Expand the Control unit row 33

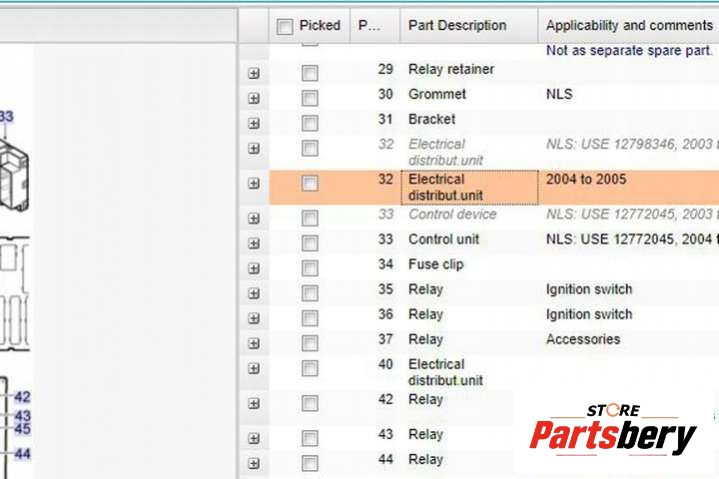pos(253,243)
